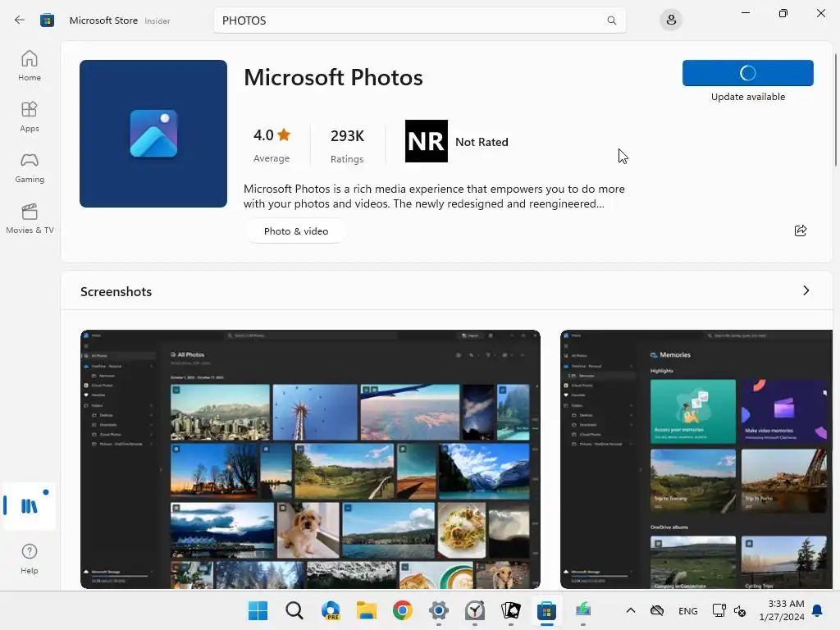The image size is (840, 630).
Task: Open the Library icon in the sidebar
Action: tap(30, 505)
